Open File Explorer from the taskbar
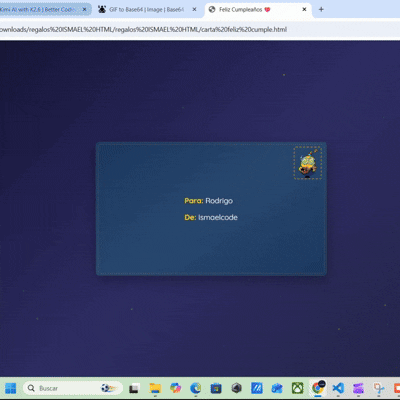The width and height of the screenshot is (400, 400). point(155,388)
